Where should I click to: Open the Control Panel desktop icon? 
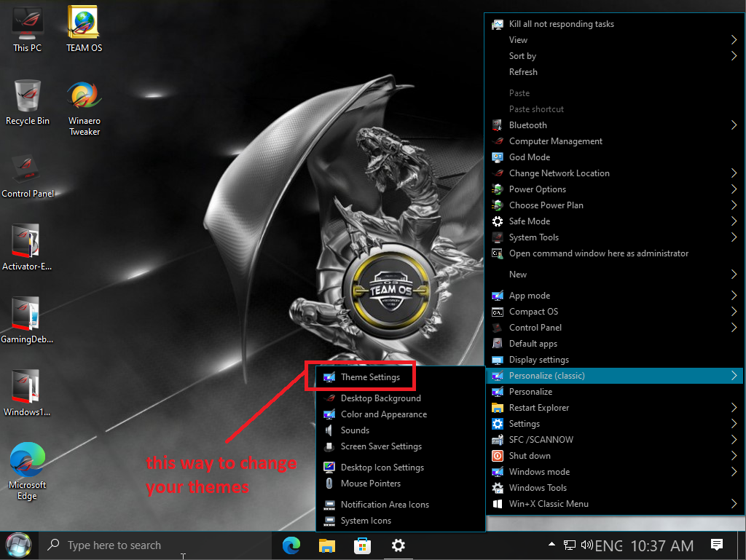tap(27, 176)
